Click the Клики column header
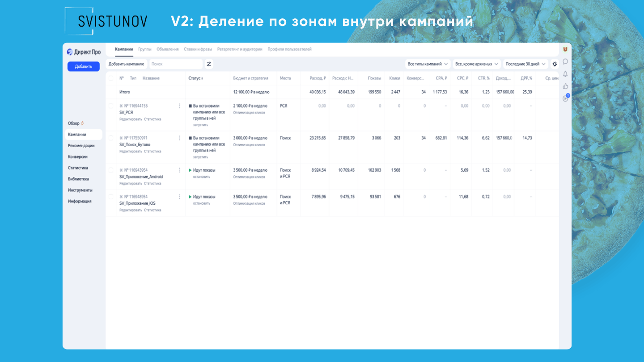Screen dimensions: 644x362 [394, 78]
